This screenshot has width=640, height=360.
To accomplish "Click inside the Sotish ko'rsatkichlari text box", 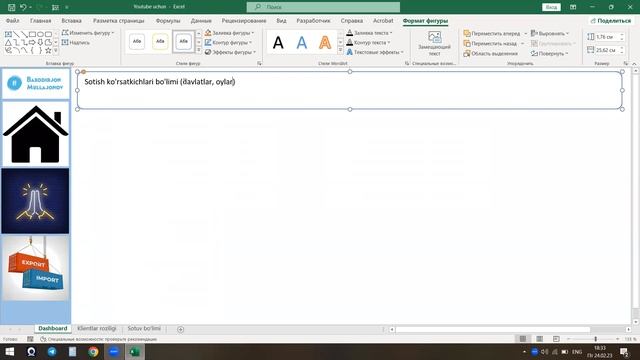I will 350,90.
